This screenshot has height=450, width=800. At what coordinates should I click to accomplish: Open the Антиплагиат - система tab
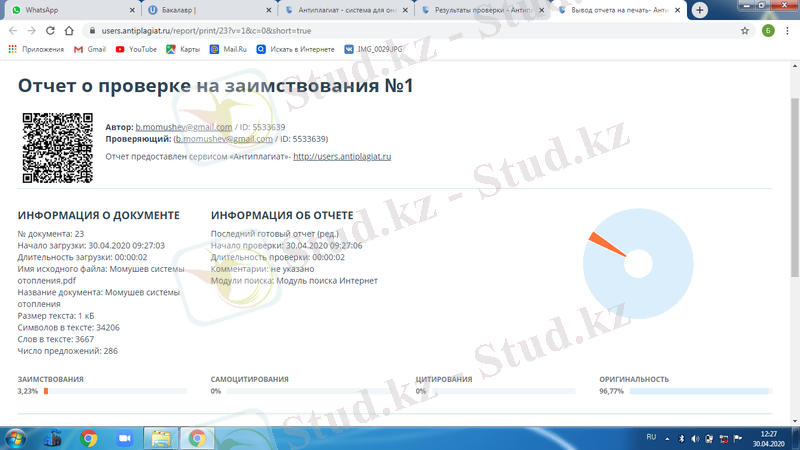[x=345, y=10]
